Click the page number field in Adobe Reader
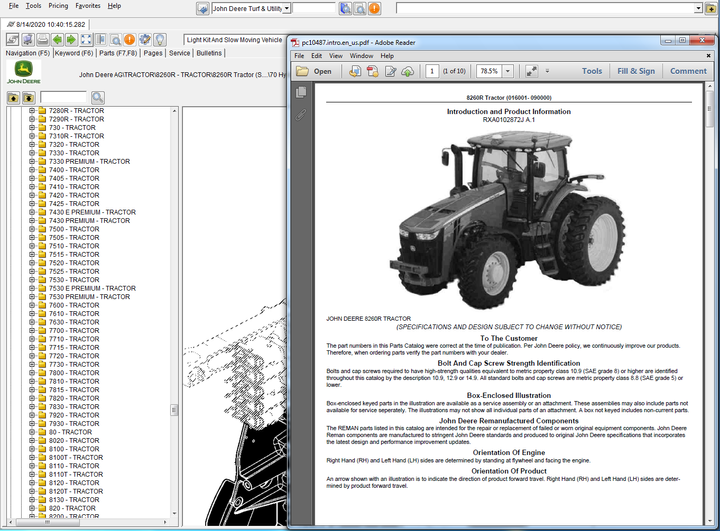Viewport: 720px width, 531px height. point(432,71)
